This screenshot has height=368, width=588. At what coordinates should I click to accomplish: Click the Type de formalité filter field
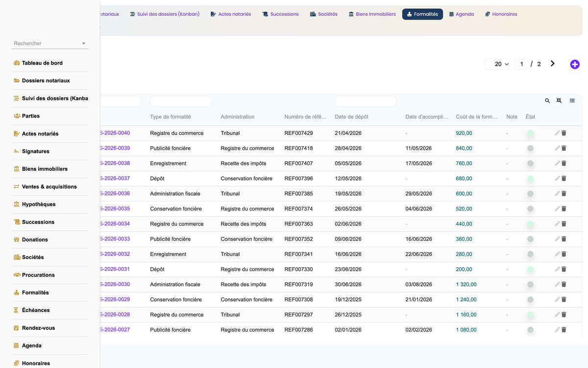pyautogui.click(x=180, y=101)
